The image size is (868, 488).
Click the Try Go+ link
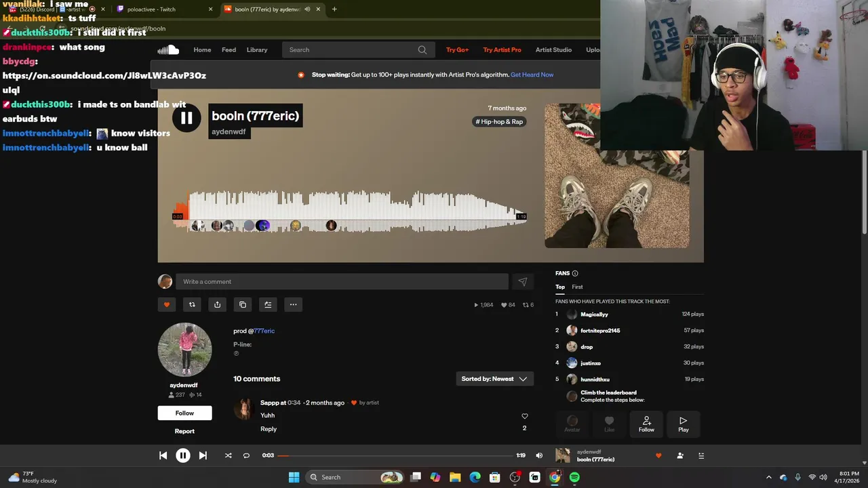(457, 49)
